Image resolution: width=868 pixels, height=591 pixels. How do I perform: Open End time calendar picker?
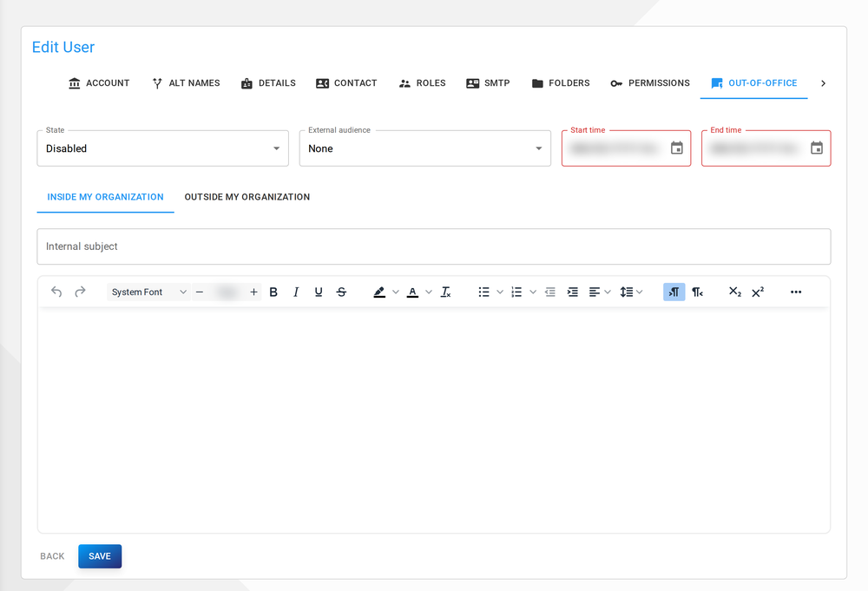817,148
